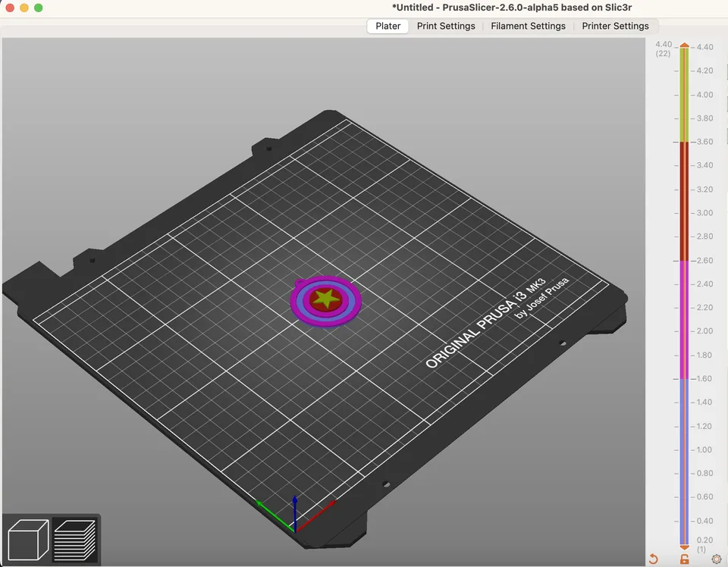Click the red segment of layer slider
Viewport: 728px width, 567px height.
(684, 202)
